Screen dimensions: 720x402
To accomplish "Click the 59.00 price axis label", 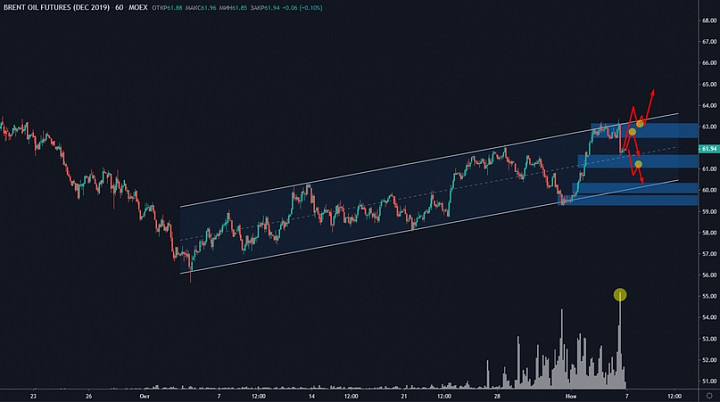I will (709, 212).
